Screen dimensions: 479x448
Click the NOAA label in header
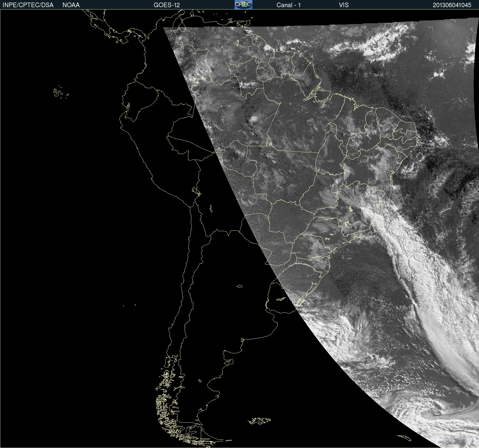pyautogui.click(x=71, y=5)
